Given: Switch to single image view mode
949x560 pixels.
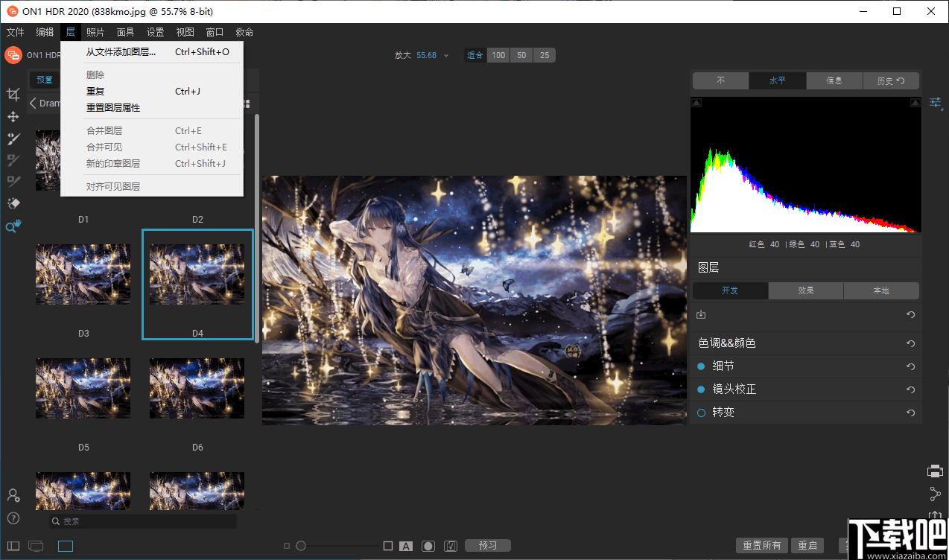Looking at the screenshot, I should coord(66,546).
